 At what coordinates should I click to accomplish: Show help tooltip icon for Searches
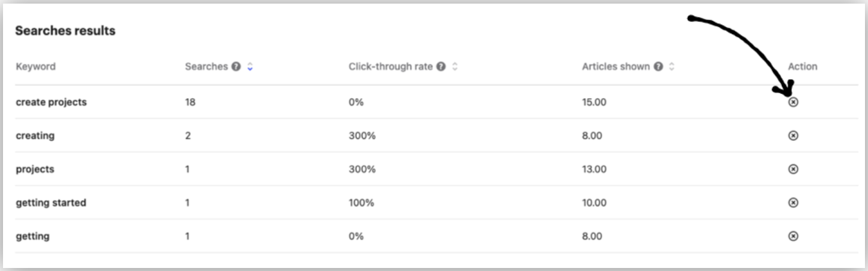click(237, 67)
